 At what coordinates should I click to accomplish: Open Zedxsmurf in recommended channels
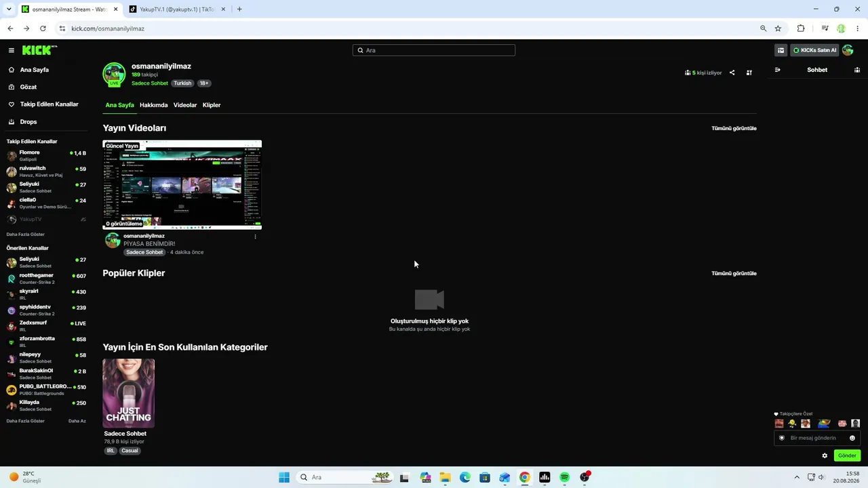(x=46, y=326)
